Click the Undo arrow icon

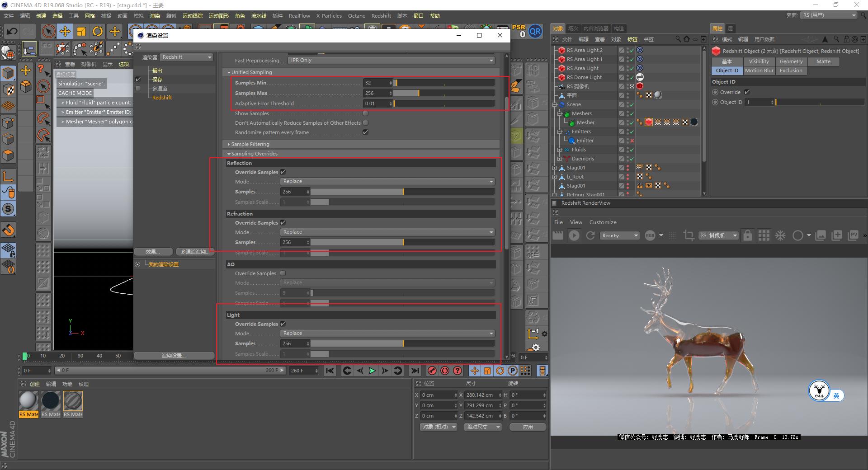pyautogui.click(x=12, y=31)
